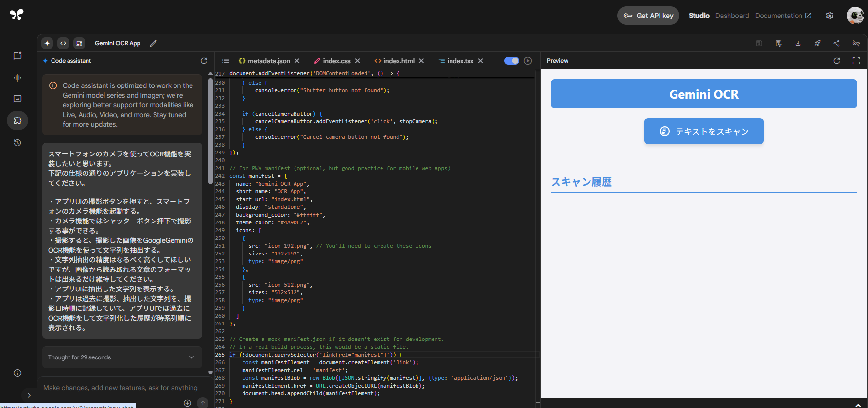Toggle the device preview layout button
The image size is (868, 408).
click(x=79, y=43)
